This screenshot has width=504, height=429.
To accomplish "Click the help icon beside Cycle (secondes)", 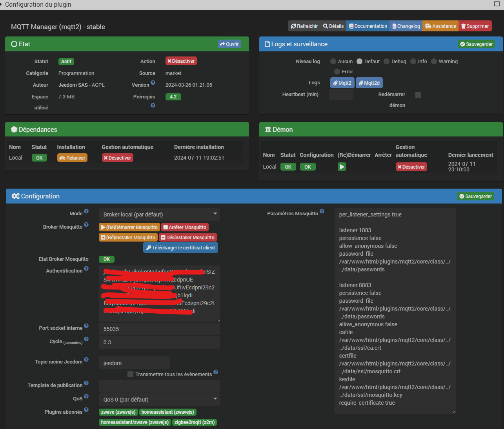I will click(86, 339).
